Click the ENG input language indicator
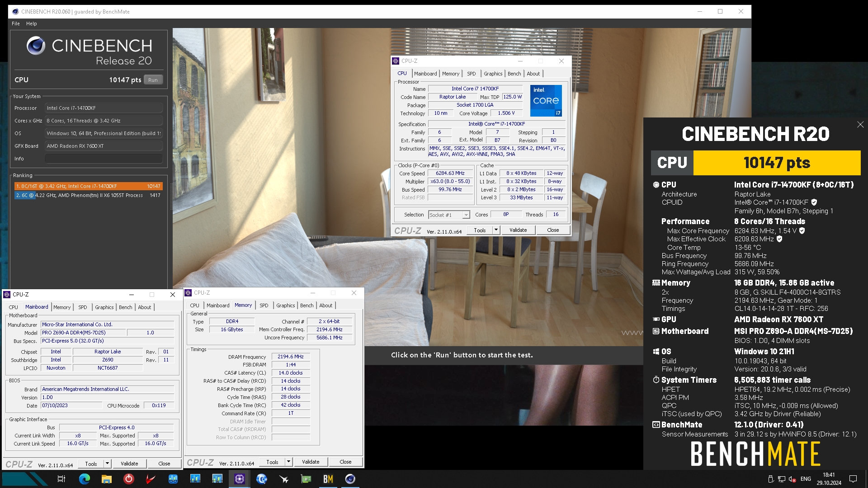Viewport: 868px width, 488px height. click(x=806, y=479)
